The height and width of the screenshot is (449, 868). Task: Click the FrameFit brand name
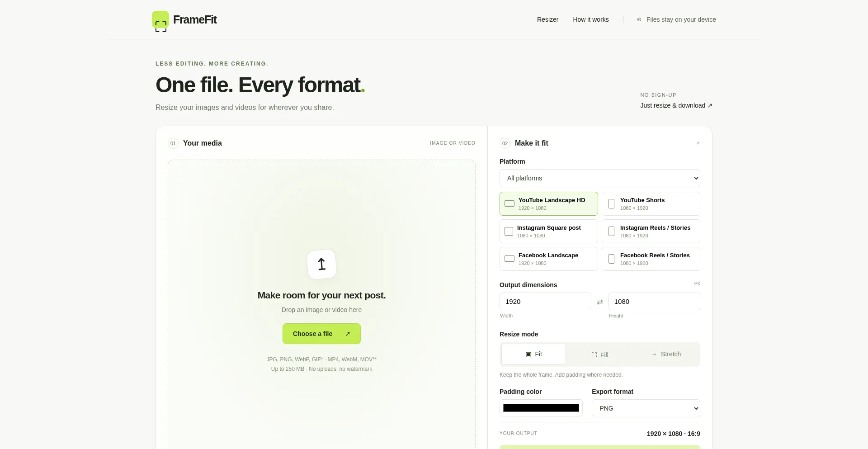coord(195,19)
